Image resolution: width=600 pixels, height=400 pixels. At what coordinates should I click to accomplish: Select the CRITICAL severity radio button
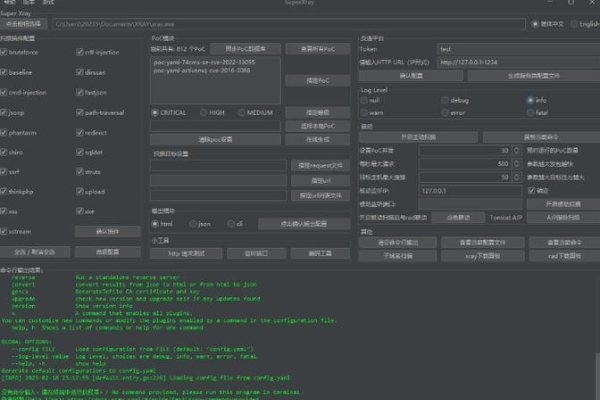(x=155, y=113)
